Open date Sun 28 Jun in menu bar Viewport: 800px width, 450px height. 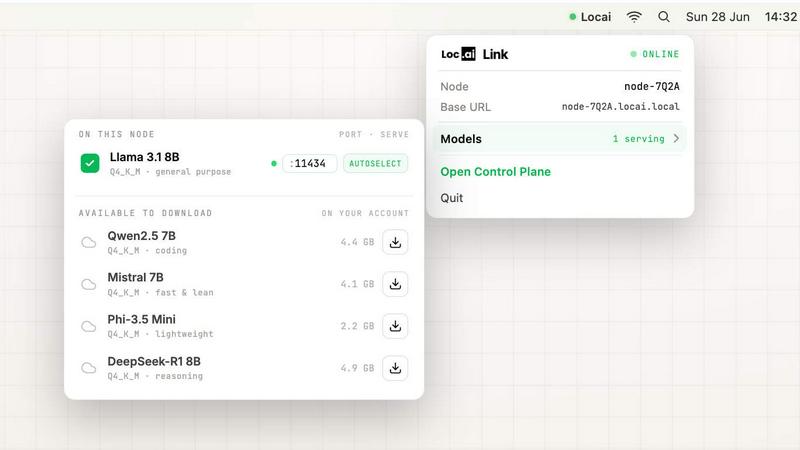(717, 17)
